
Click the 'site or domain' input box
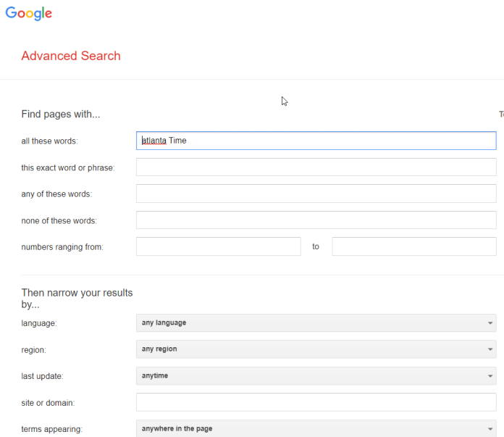[316, 402]
